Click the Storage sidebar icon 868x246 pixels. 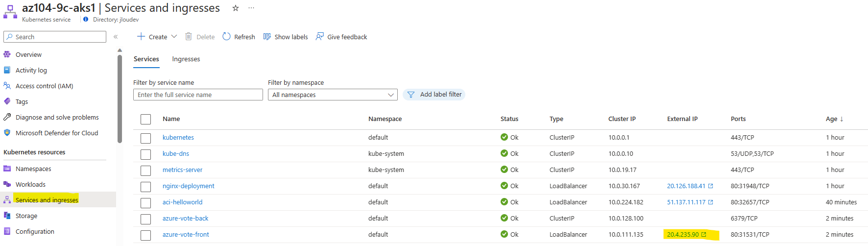point(7,216)
